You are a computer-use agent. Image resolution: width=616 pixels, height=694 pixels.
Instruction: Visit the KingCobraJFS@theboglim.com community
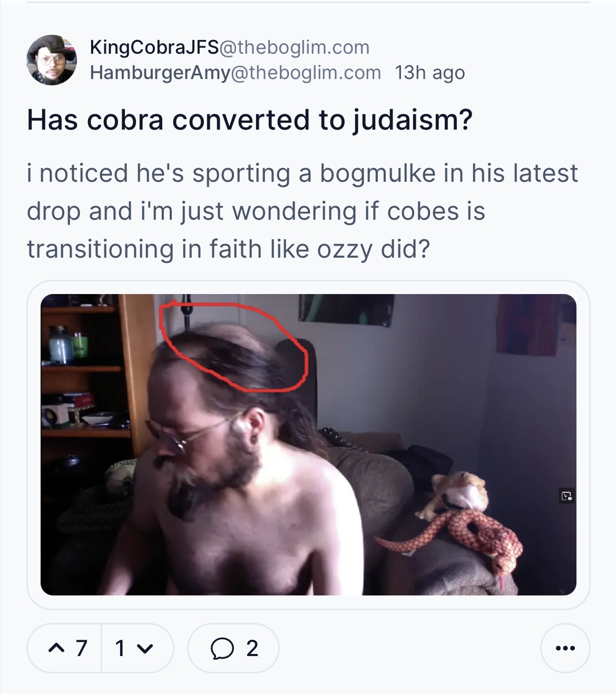230,47
